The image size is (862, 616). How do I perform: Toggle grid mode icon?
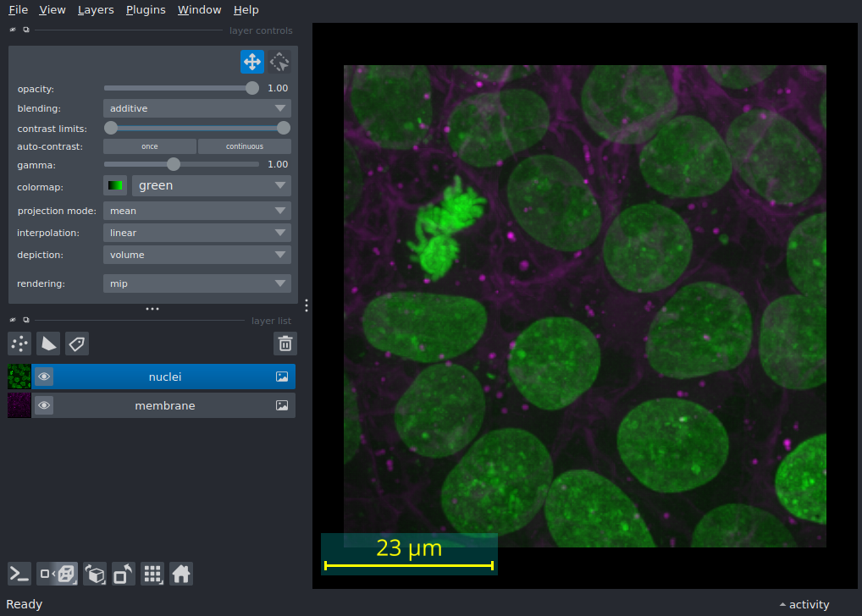[x=152, y=574]
